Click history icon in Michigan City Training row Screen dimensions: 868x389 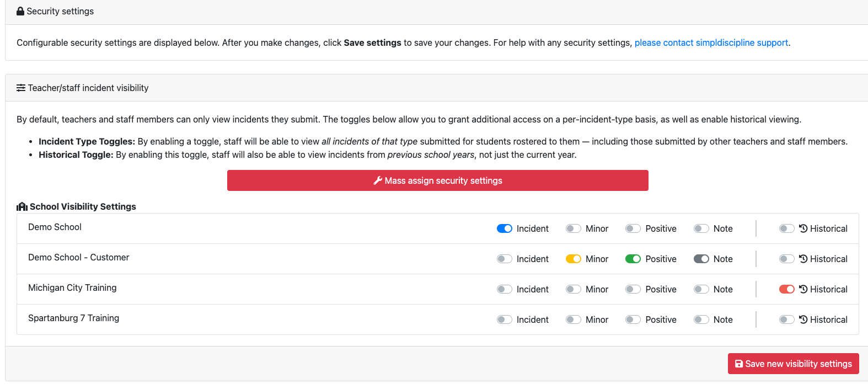(x=803, y=289)
